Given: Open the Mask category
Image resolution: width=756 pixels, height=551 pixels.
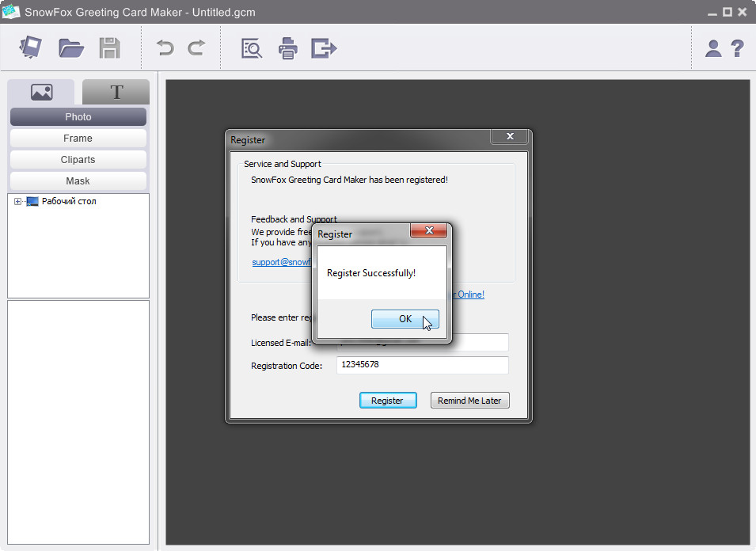Looking at the screenshot, I should tap(78, 181).
